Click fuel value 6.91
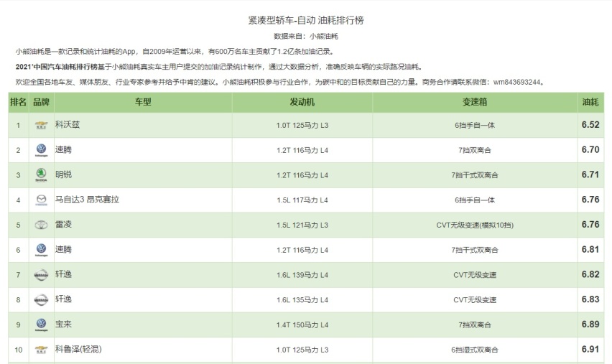 (x=590, y=349)
